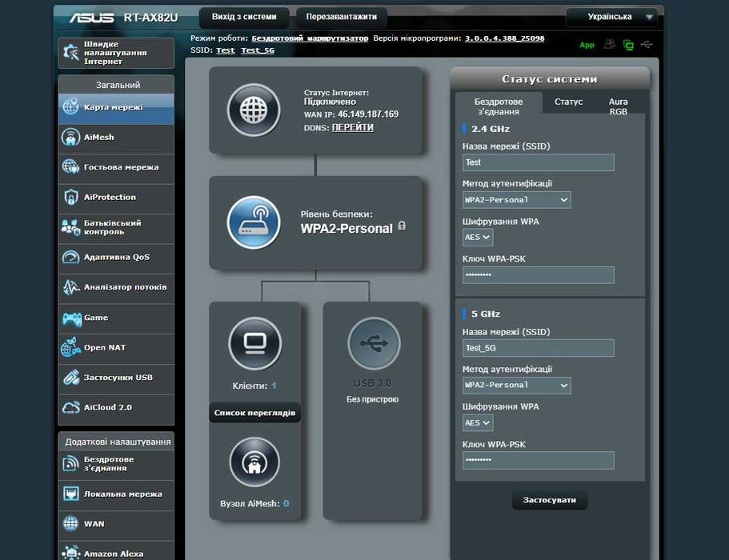Open the Game controller icon
The height and width of the screenshot is (560, 729).
pyautogui.click(x=71, y=318)
